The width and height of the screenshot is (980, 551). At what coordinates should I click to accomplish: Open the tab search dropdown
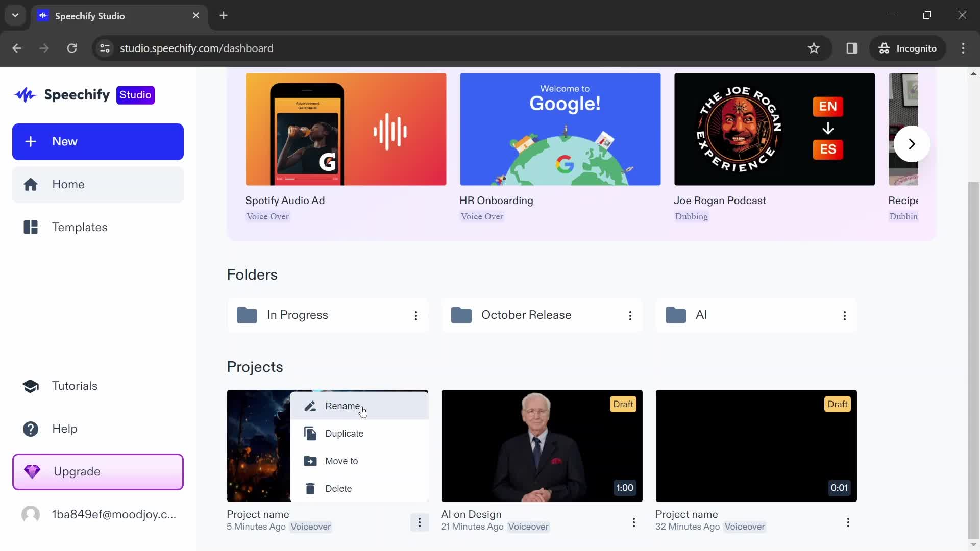tap(15, 16)
